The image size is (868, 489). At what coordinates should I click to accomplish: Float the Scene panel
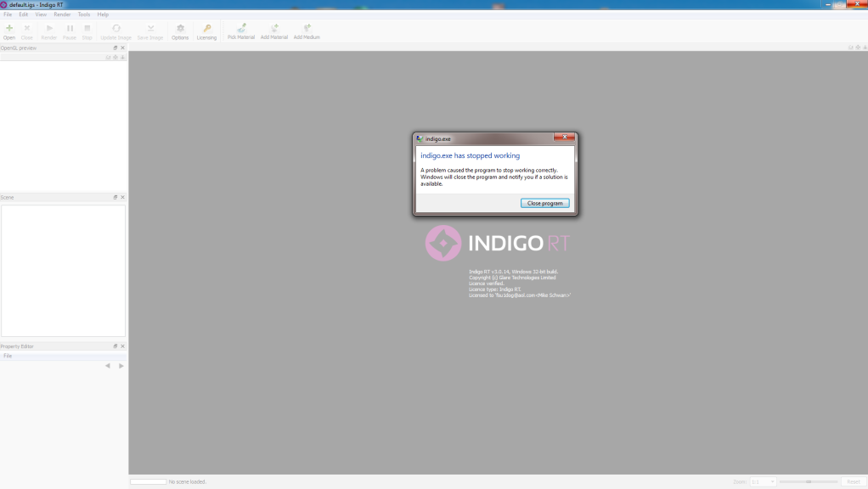point(116,198)
